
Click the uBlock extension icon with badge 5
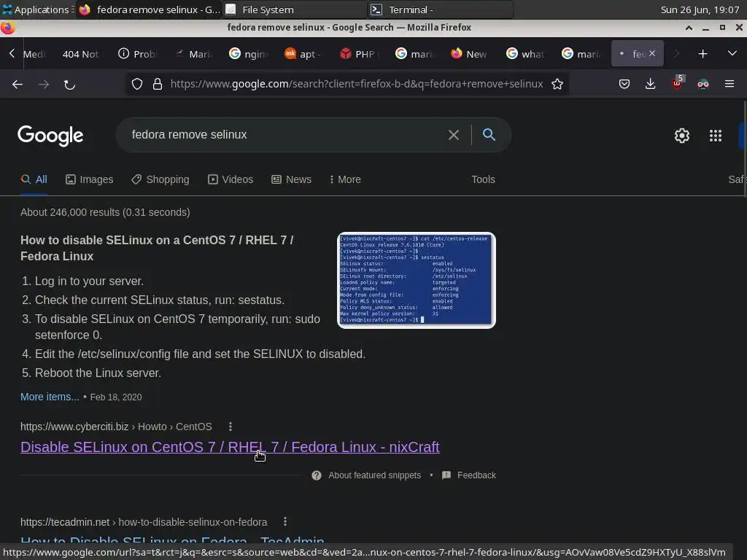(677, 83)
